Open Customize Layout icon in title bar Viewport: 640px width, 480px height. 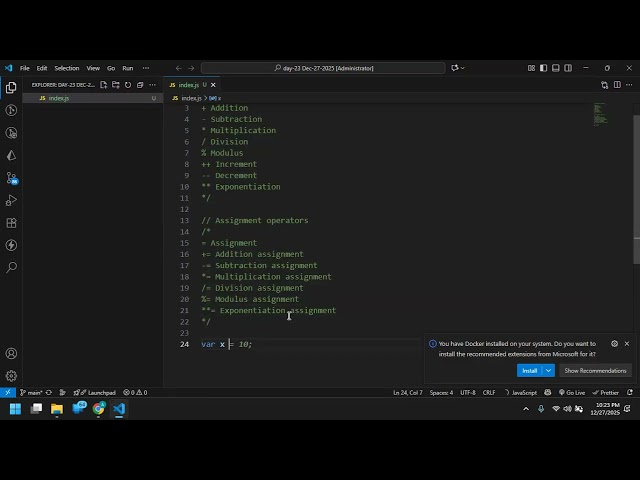531,68
